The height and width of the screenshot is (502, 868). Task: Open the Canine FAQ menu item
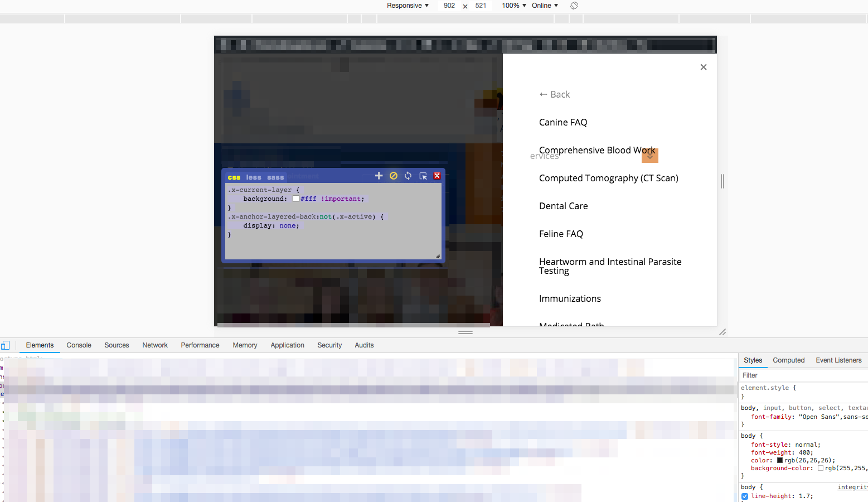click(x=563, y=122)
